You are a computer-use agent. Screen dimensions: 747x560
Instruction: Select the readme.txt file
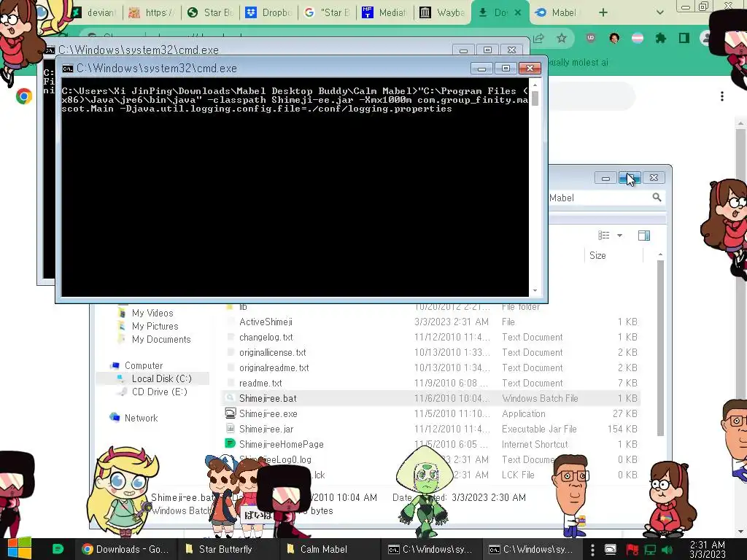tap(260, 383)
